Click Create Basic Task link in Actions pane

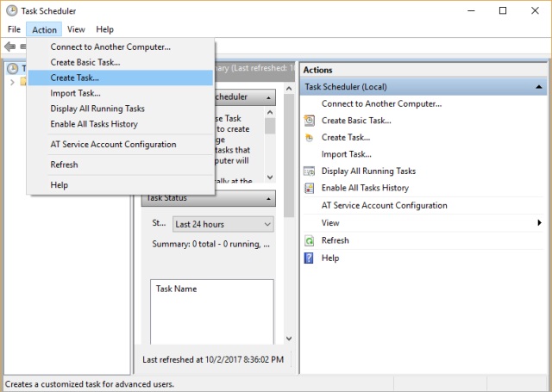pyautogui.click(x=356, y=121)
